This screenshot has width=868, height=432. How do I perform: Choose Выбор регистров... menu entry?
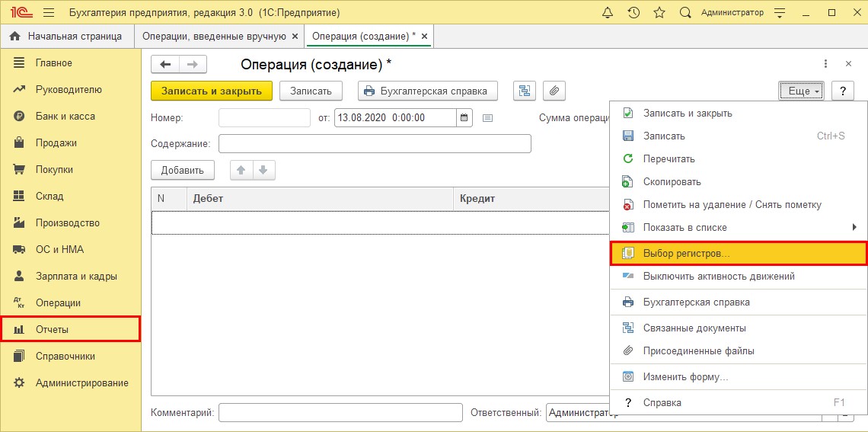click(x=738, y=253)
